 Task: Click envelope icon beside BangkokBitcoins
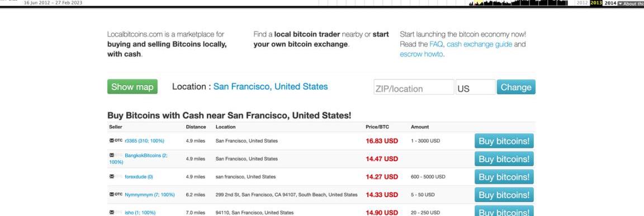(111, 156)
